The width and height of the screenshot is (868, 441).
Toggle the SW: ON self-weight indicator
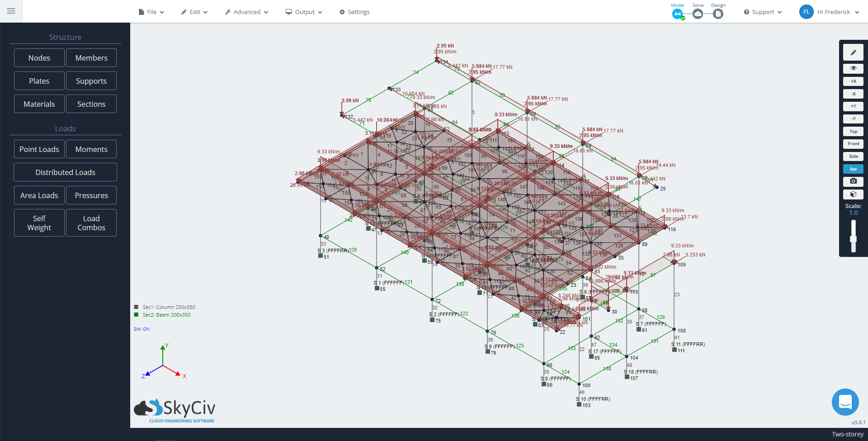(x=142, y=329)
